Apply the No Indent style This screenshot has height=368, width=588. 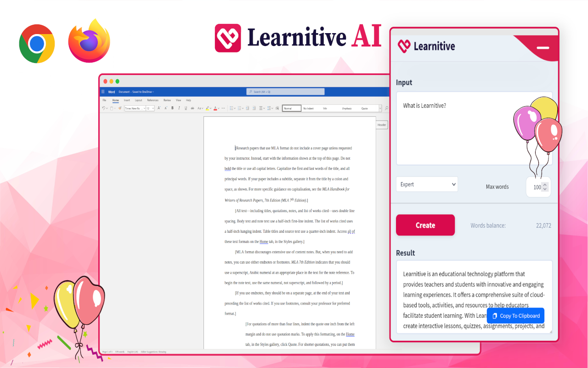(x=308, y=108)
